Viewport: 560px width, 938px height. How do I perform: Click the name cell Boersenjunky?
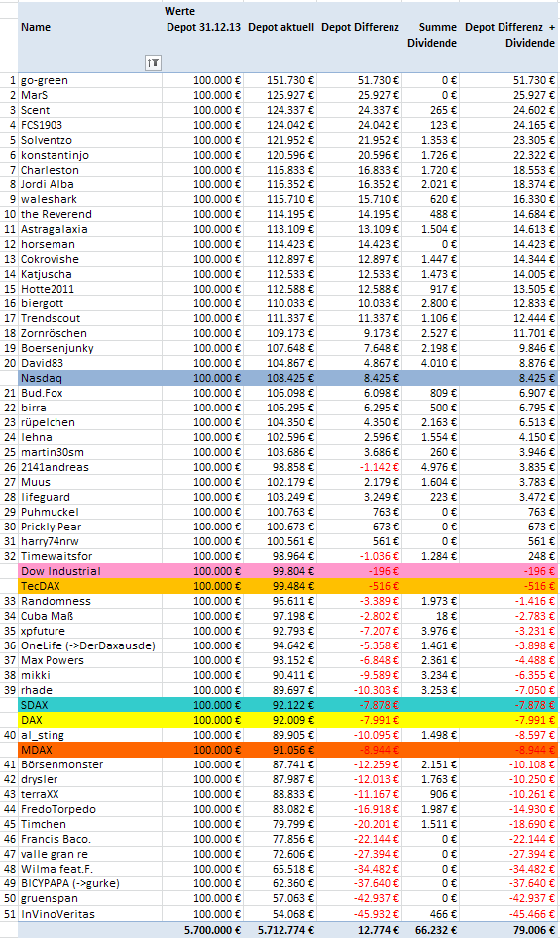coord(57,348)
